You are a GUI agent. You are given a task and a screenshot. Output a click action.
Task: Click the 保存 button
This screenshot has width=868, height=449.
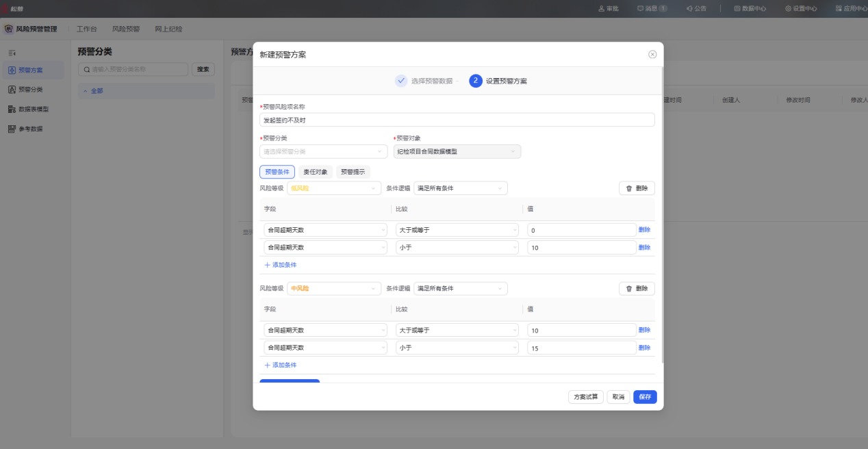(x=645, y=397)
